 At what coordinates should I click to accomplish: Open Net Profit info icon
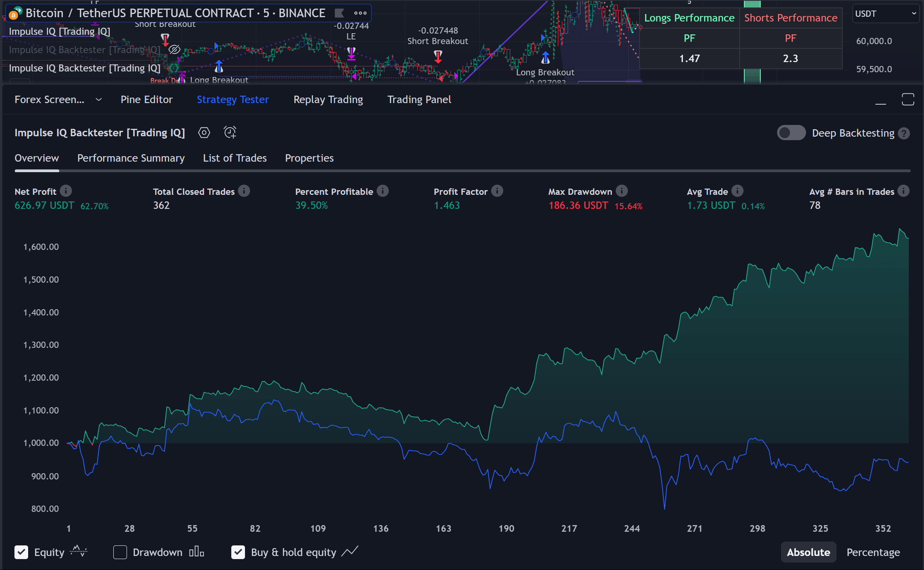pyautogui.click(x=66, y=191)
